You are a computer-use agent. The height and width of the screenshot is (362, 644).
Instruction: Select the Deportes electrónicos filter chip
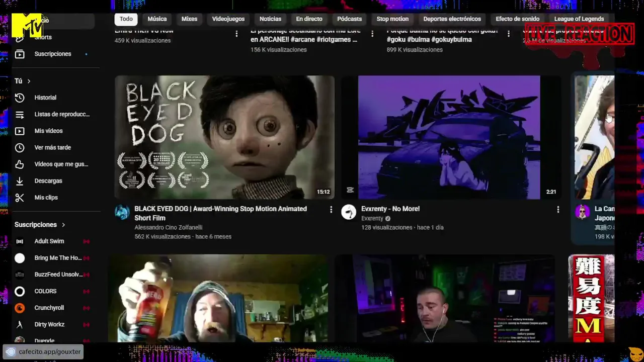[452, 19]
